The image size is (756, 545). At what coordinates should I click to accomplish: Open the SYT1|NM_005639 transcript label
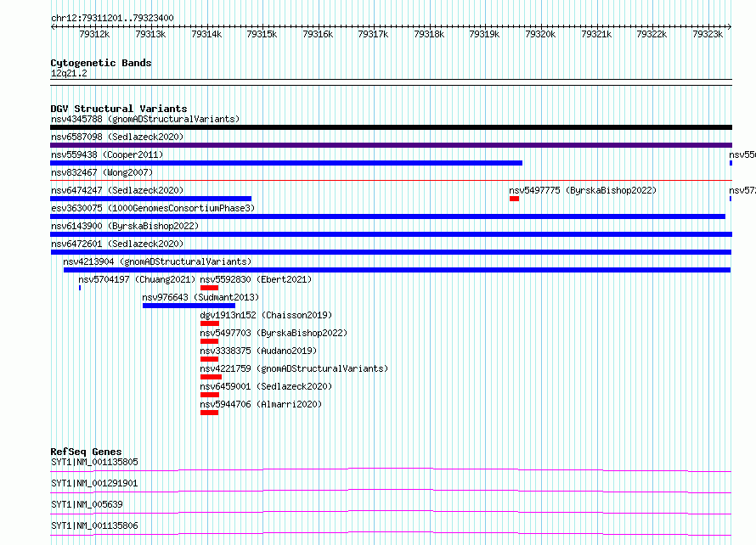pyautogui.click(x=87, y=504)
